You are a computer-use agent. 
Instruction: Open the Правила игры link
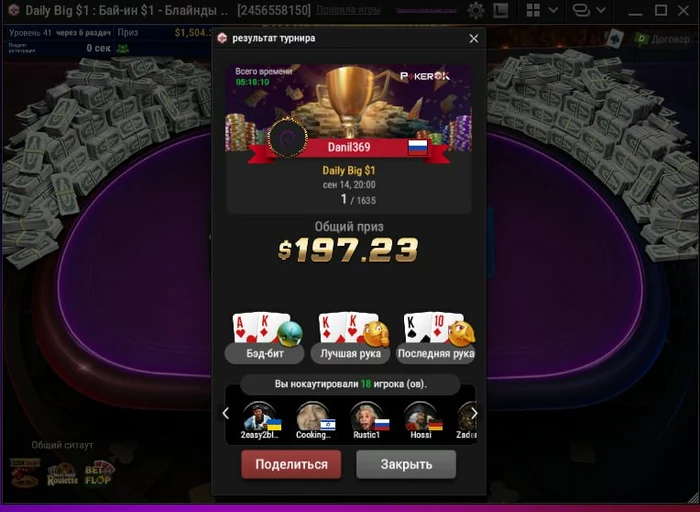348,10
